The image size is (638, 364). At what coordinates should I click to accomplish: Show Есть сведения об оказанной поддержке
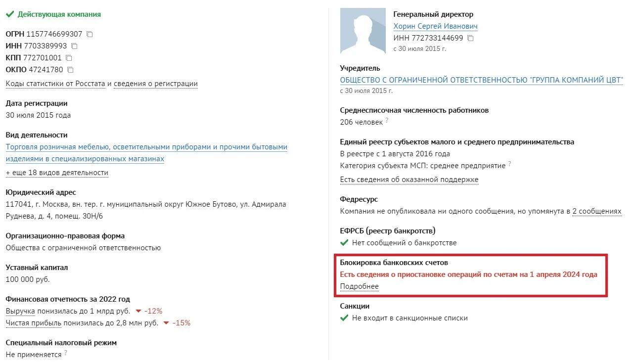[x=409, y=180]
